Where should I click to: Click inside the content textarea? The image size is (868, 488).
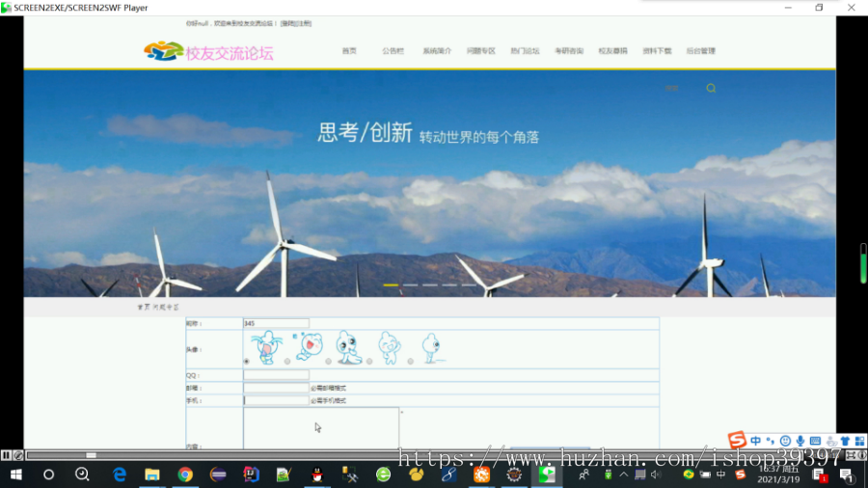(321, 428)
